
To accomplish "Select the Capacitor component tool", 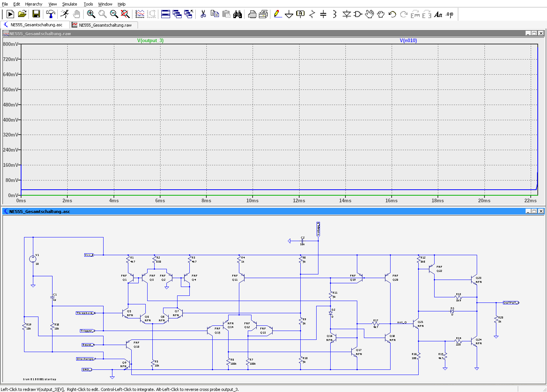I will [323, 14].
